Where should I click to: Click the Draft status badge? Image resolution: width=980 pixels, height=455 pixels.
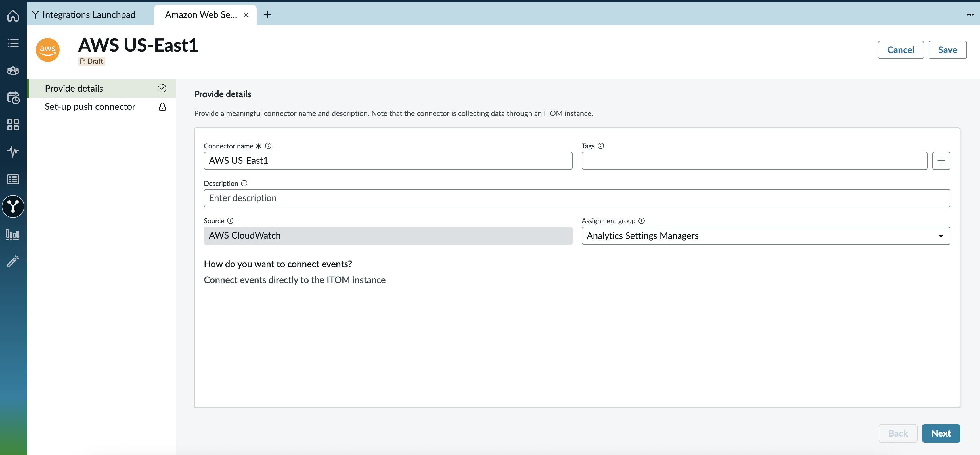pos(92,61)
